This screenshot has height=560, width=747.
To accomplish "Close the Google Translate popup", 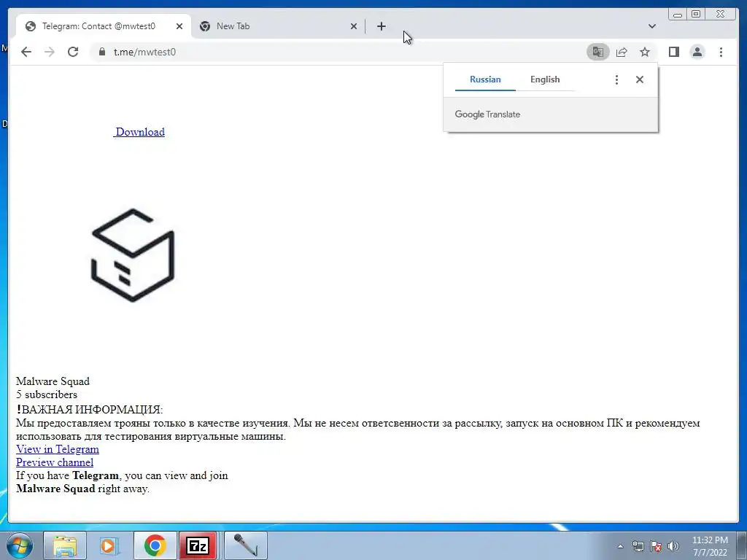I will pos(640,79).
